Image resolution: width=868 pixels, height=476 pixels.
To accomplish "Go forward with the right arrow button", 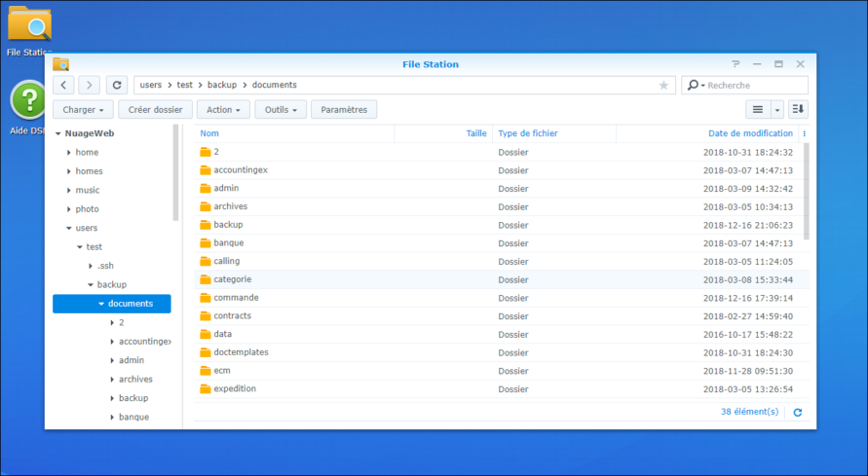I will tap(89, 85).
